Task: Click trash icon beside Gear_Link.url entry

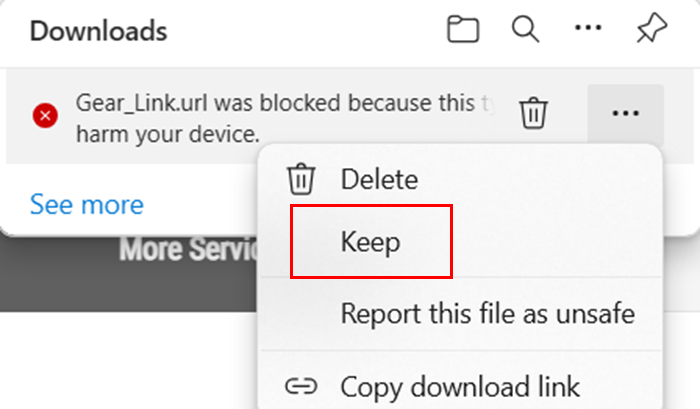Action: (x=533, y=113)
